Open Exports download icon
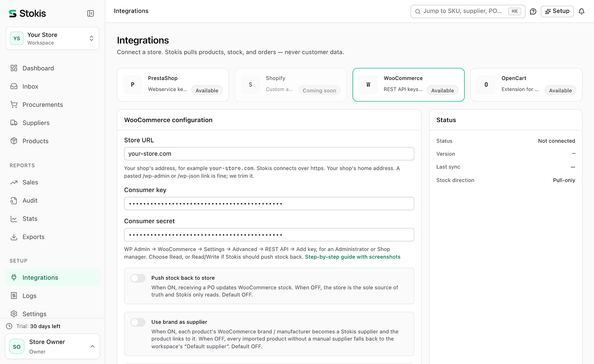This screenshot has width=594, height=364. [x=14, y=237]
